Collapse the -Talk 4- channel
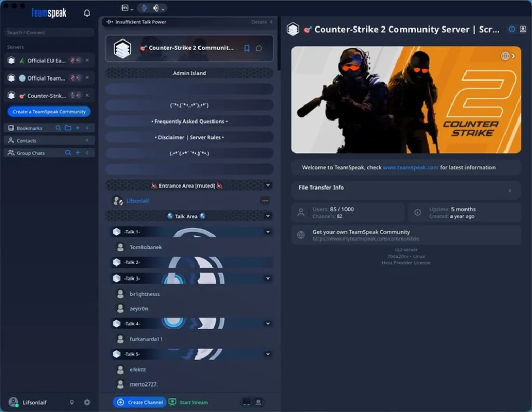Viewport: 532px width, 412px height. [x=268, y=324]
